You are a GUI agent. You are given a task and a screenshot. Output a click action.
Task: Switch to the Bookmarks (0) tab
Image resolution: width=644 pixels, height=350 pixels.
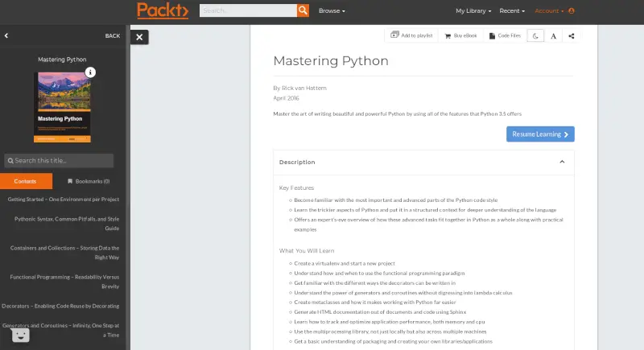[89, 181]
